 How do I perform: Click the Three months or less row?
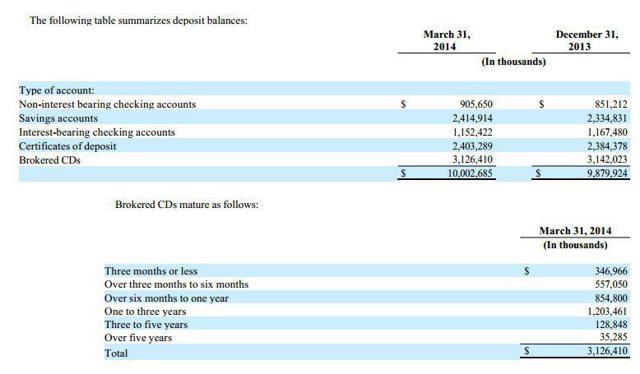366,271
